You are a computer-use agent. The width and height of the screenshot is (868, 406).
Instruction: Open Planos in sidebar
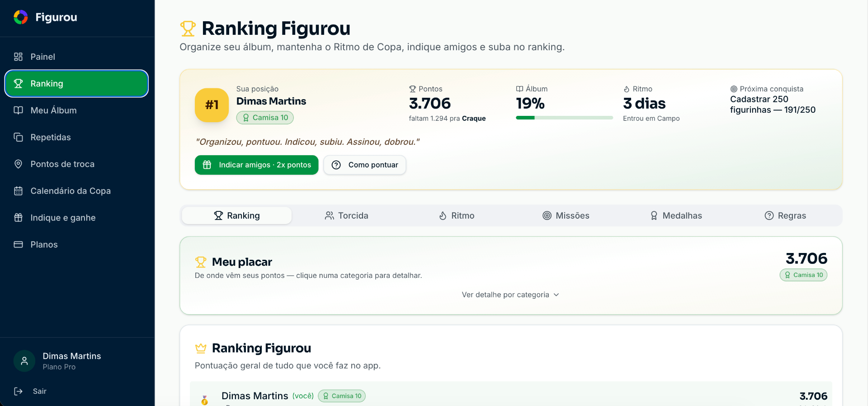coord(76,244)
